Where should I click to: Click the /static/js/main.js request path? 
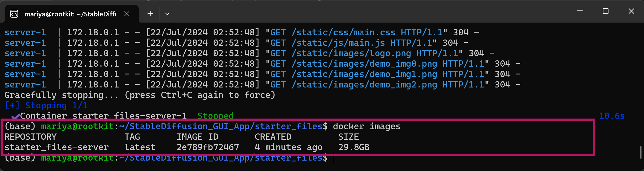pos(338,43)
